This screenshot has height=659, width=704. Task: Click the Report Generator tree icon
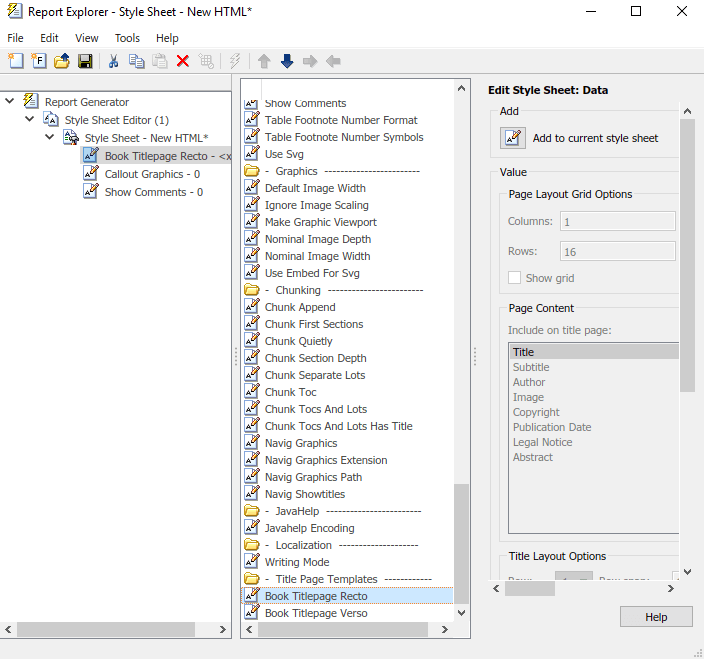[x=31, y=101]
